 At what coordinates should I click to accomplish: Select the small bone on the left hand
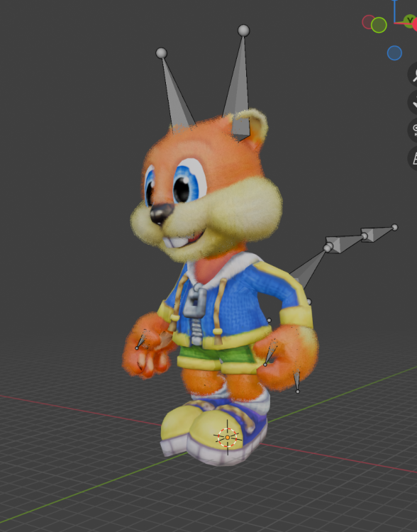[140, 340]
